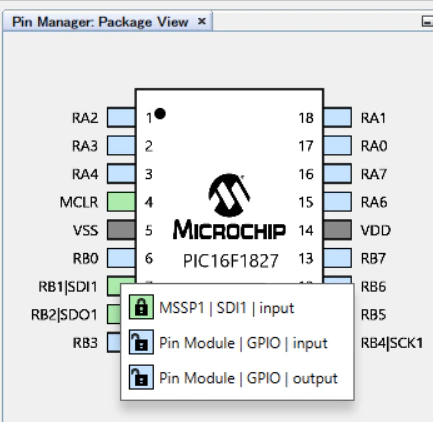Click the RB3 label

(x=85, y=343)
